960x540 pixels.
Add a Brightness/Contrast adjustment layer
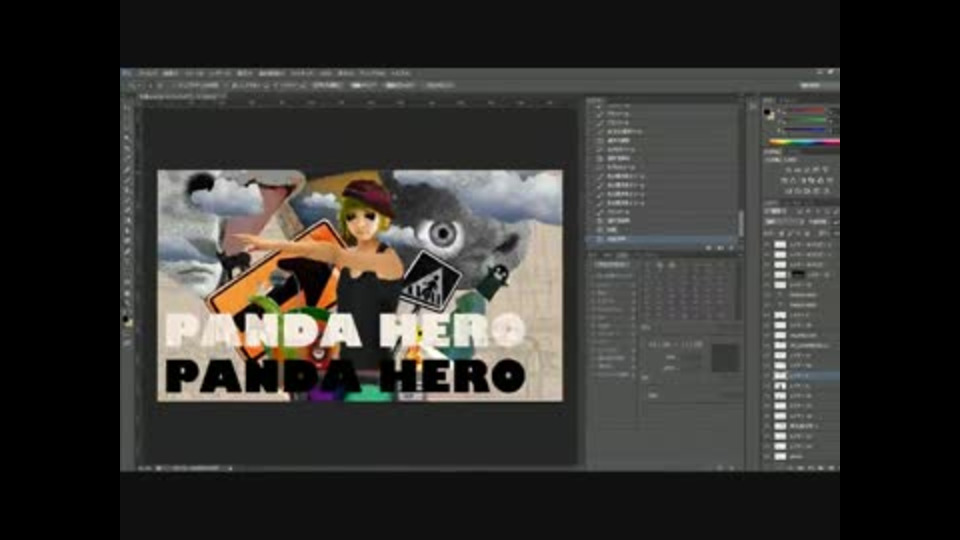point(790,170)
